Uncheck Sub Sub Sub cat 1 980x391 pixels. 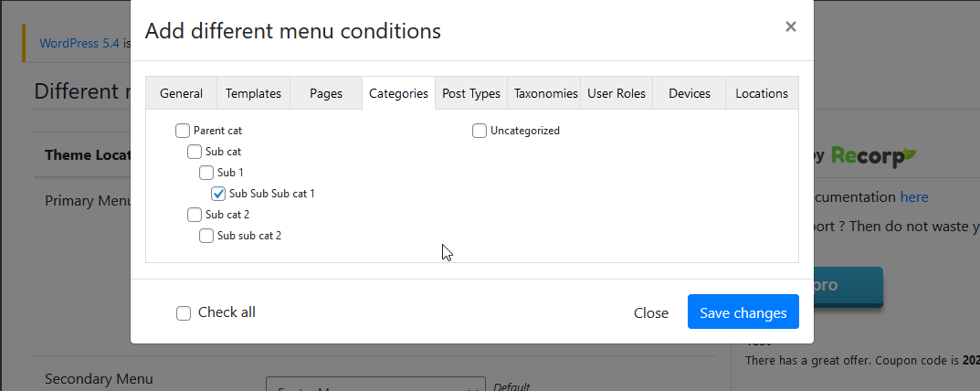point(218,194)
